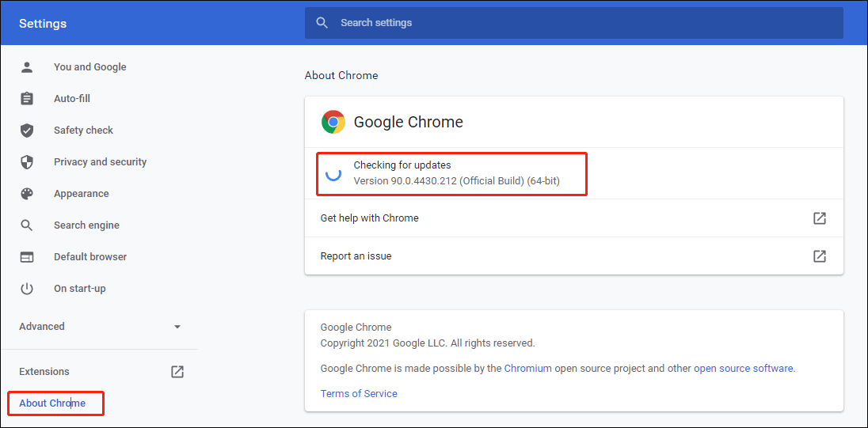Screen dimensions: 868x428
Task: Click the clipboard icon beside Auto-fill
Action: (x=27, y=98)
